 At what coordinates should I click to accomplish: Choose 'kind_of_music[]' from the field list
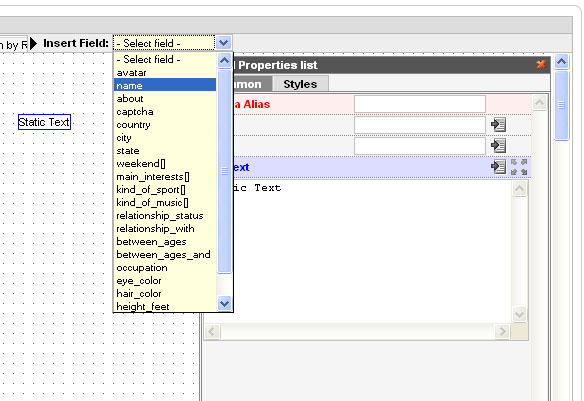(165, 203)
